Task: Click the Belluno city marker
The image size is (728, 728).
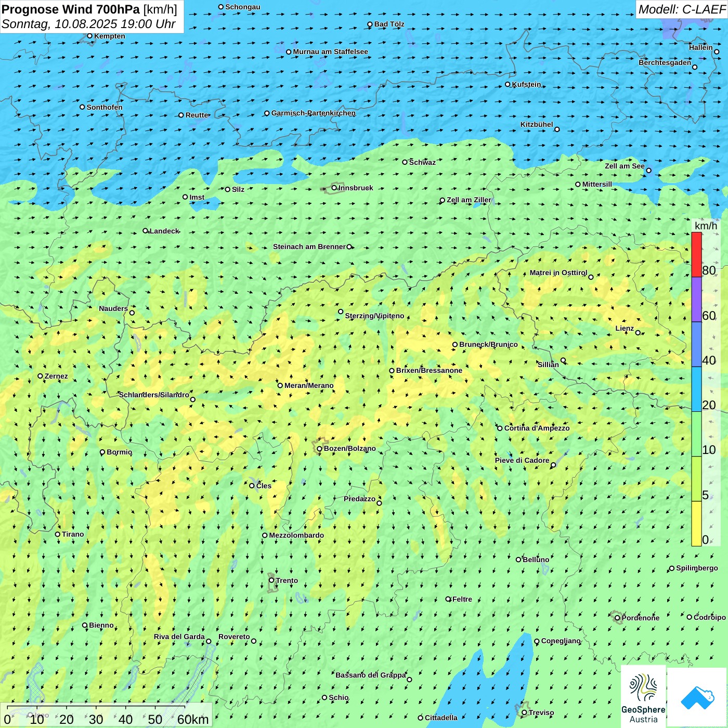Action: click(518, 560)
